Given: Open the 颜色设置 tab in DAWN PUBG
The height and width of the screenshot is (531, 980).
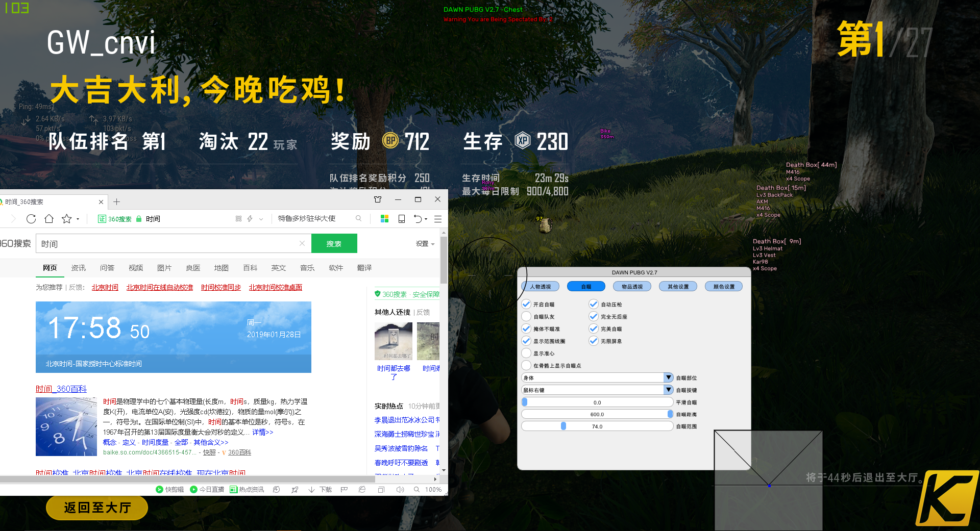Looking at the screenshot, I should point(724,287).
